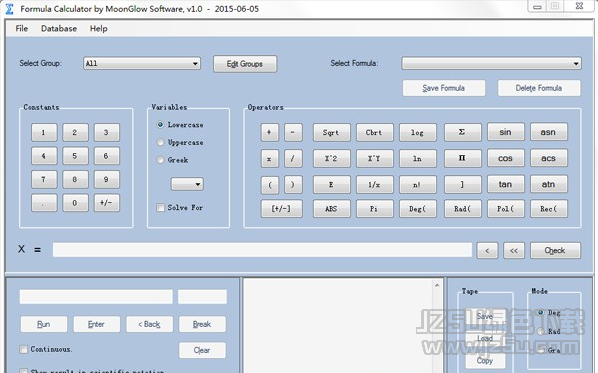Insert the sin function
The image size is (598, 373).
505,132
